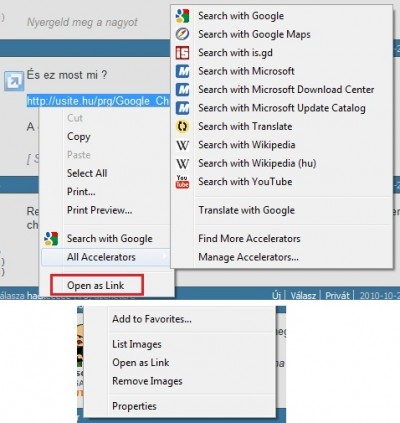Click the red is.gd accelerator icon
The width and height of the screenshot is (400, 423).
click(x=182, y=53)
